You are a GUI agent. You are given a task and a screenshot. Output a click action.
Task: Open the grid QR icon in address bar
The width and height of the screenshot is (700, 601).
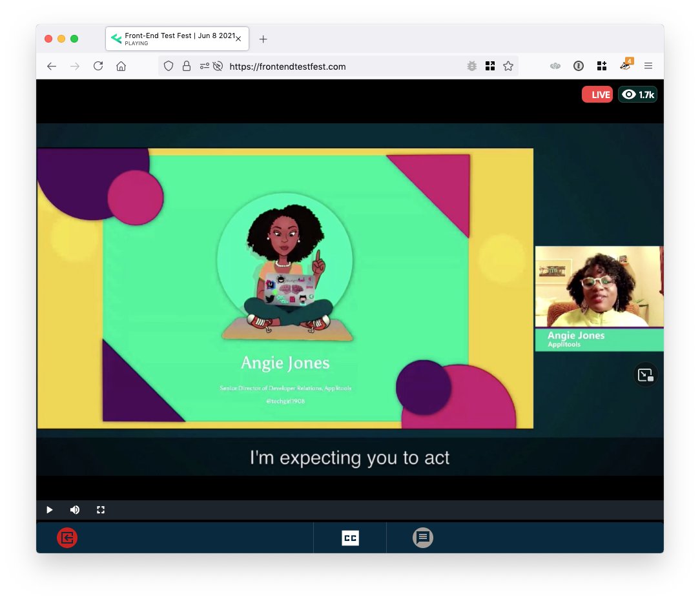click(490, 66)
